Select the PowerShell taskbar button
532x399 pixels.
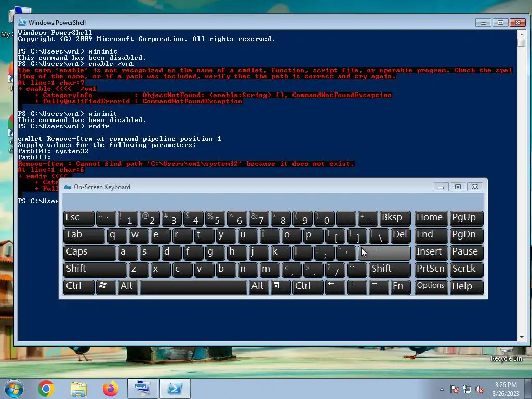pyautogui.click(x=175, y=389)
